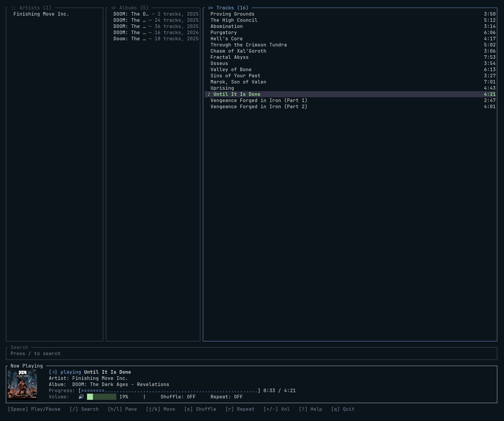This screenshot has width=504, height=421.
Task: Select track Proving Grounds
Action: point(350,14)
